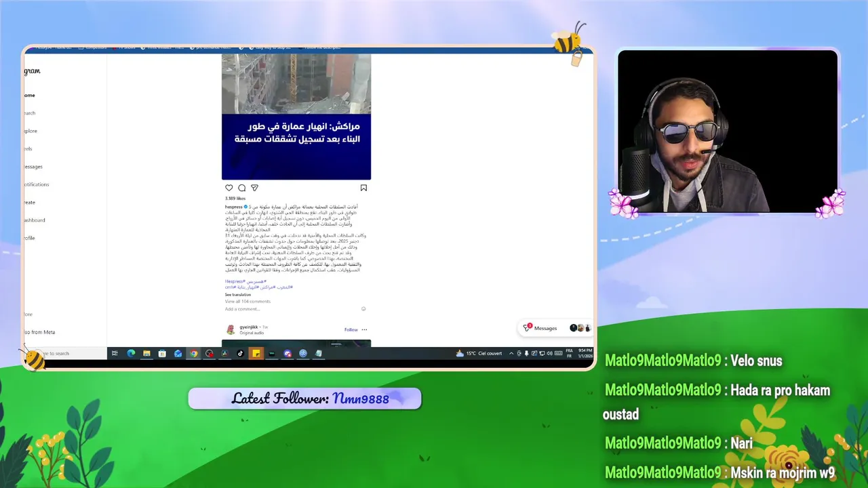Open Notifications in Instagram sidebar
Image resolution: width=868 pixels, height=488 pixels.
pos(36,184)
